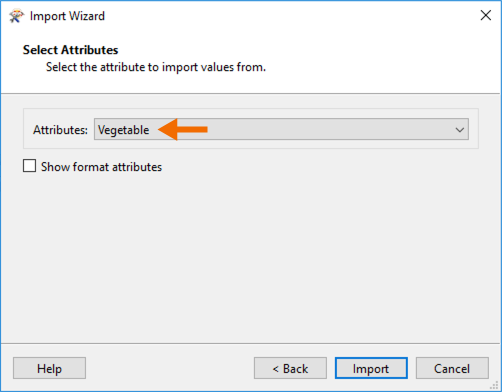Image resolution: width=502 pixels, height=392 pixels.
Task: Close the Import Wizard dialog
Action: click(x=486, y=15)
